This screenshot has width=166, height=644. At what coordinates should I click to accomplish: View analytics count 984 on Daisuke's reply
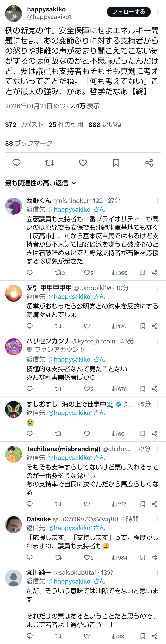(x=119, y=558)
